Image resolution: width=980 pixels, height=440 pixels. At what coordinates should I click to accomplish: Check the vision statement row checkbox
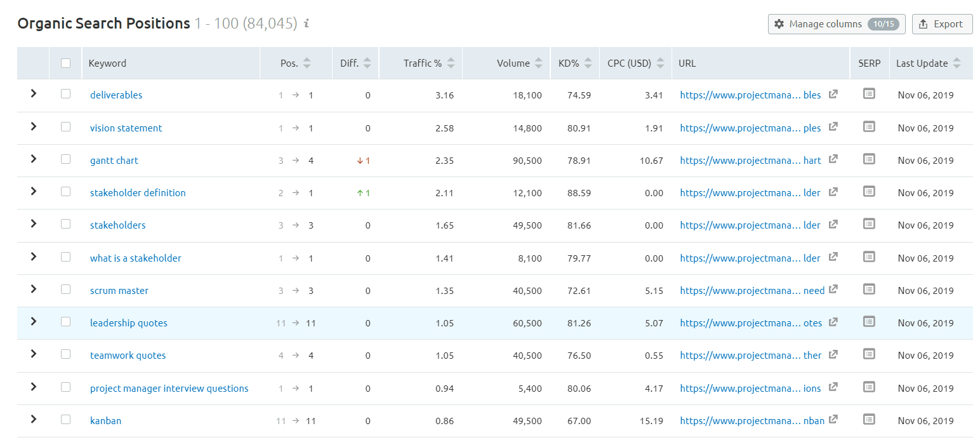point(65,127)
